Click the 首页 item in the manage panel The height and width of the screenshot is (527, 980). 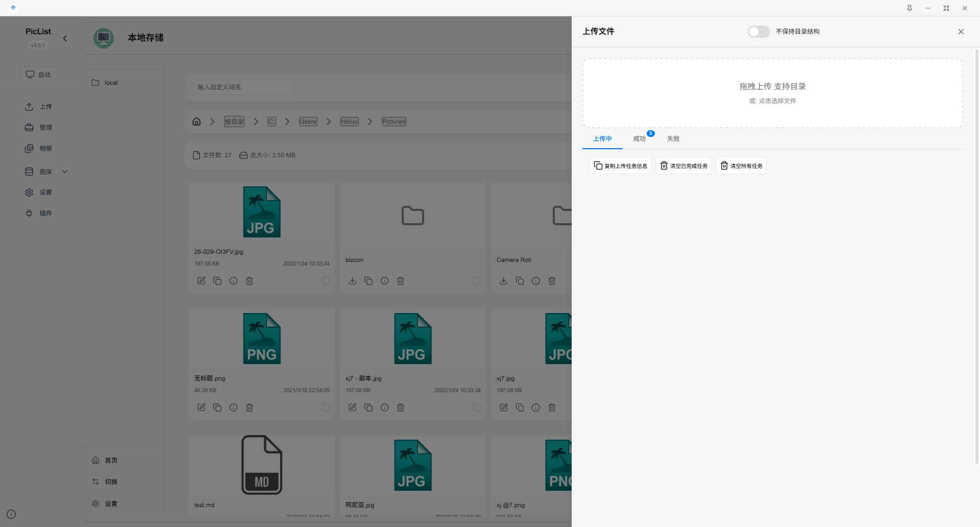tap(123, 461)
